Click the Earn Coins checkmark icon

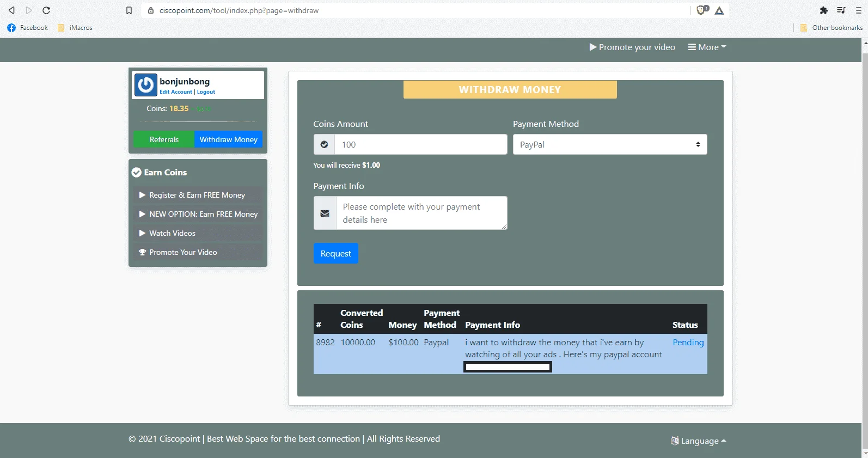tap(137, 173)
